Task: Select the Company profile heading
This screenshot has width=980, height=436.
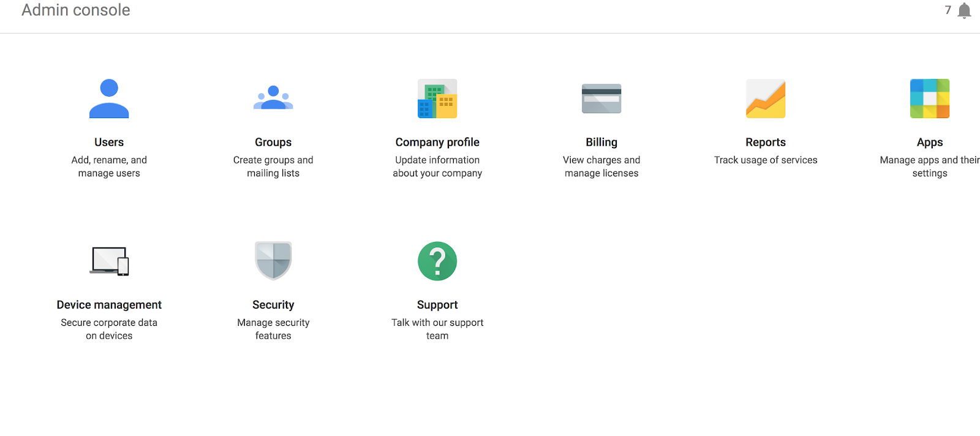Action: pos(437,142)
